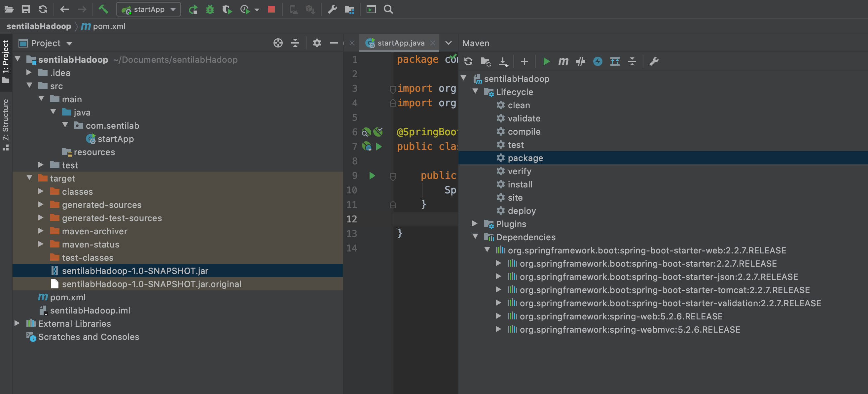868x394 pixels.
Task: Click the Build Project hammer icon
Action: [x=103, y=9]
